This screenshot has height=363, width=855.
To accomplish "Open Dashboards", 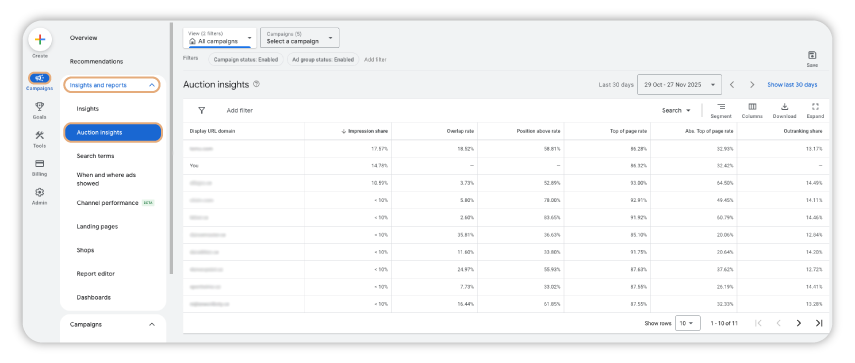I will click(x=94, y=297).
